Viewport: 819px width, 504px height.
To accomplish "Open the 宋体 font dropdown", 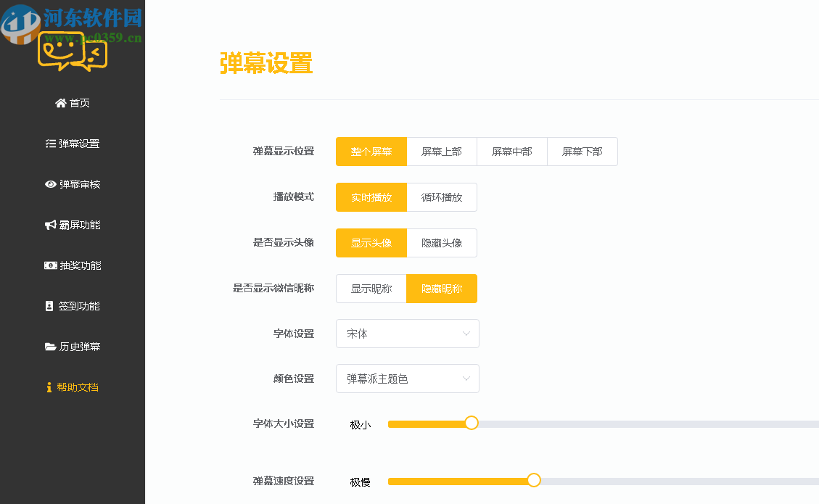I will [407, 333].
